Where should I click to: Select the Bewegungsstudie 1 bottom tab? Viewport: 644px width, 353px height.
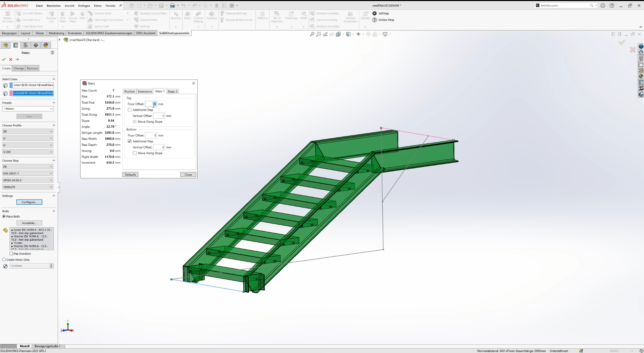click(47, 346)
